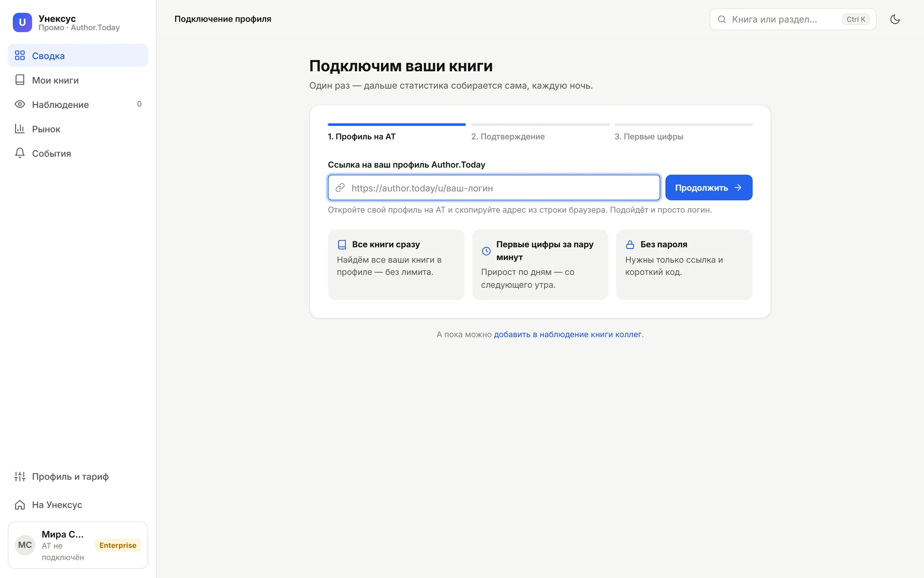Click the MC avatar circle
The image size is (924, 578).
tap(25, 545)
